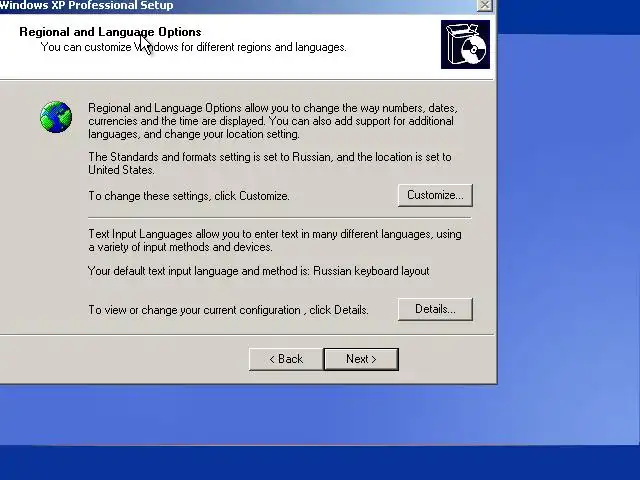Return to previous step with Back

click(286, 359)
